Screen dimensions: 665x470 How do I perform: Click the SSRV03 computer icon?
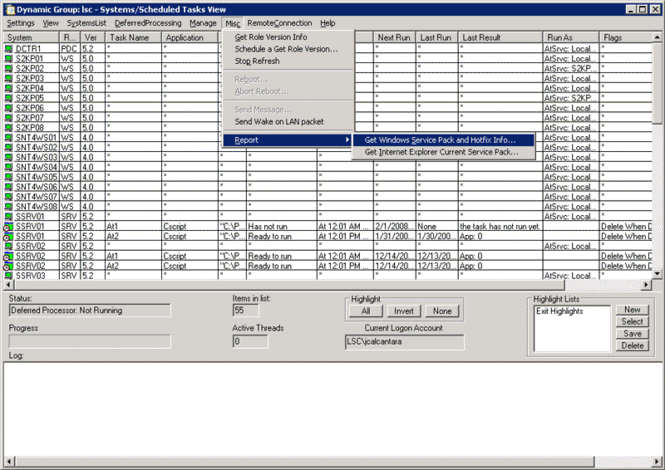click(8, 276)
